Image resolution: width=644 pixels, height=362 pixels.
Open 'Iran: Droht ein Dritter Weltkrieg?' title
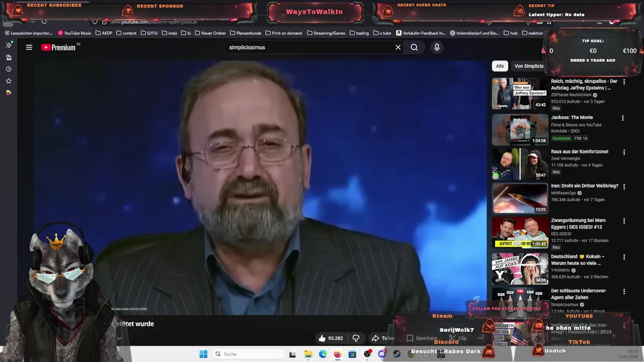coord(585,186)
